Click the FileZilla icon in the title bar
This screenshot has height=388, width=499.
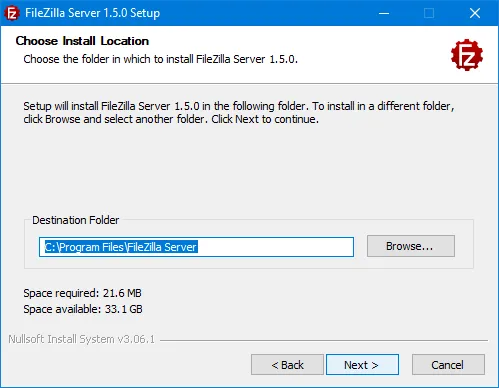(x=12, y=13)
